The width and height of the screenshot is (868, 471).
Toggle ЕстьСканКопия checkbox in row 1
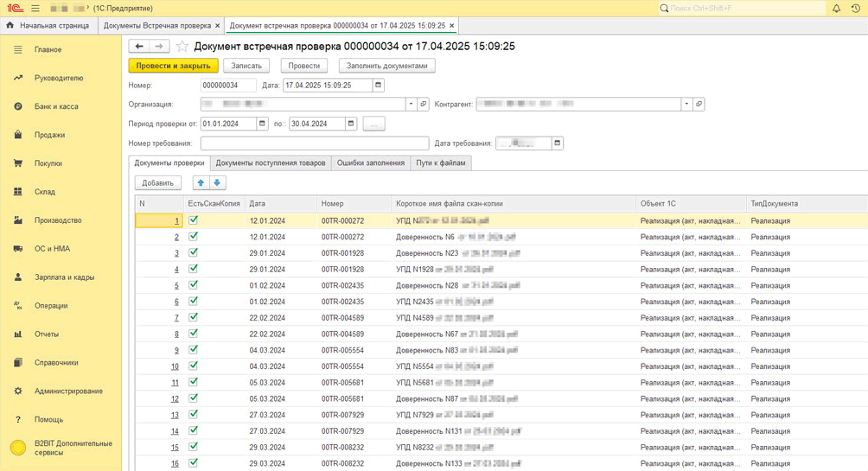point(194,220)
